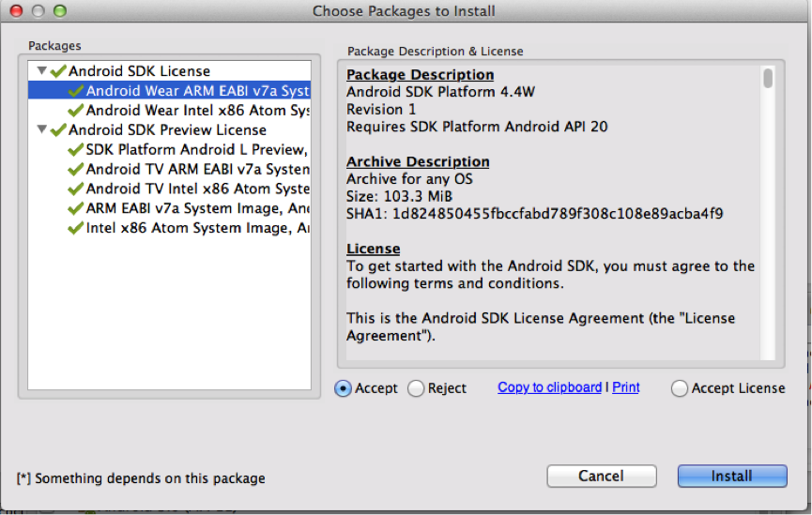This screenshot has height=515, width=812.
Task: Select the Reject radio button
Action: 416,388
